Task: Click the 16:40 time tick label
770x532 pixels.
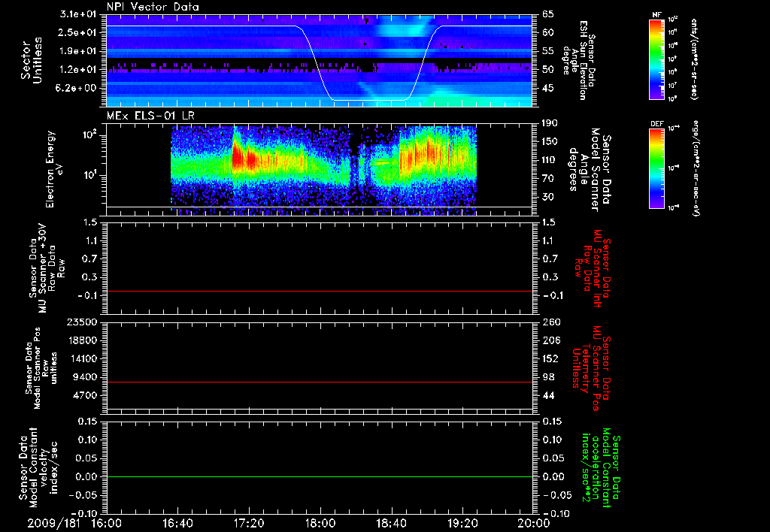Action: click(x=177, y=523)
